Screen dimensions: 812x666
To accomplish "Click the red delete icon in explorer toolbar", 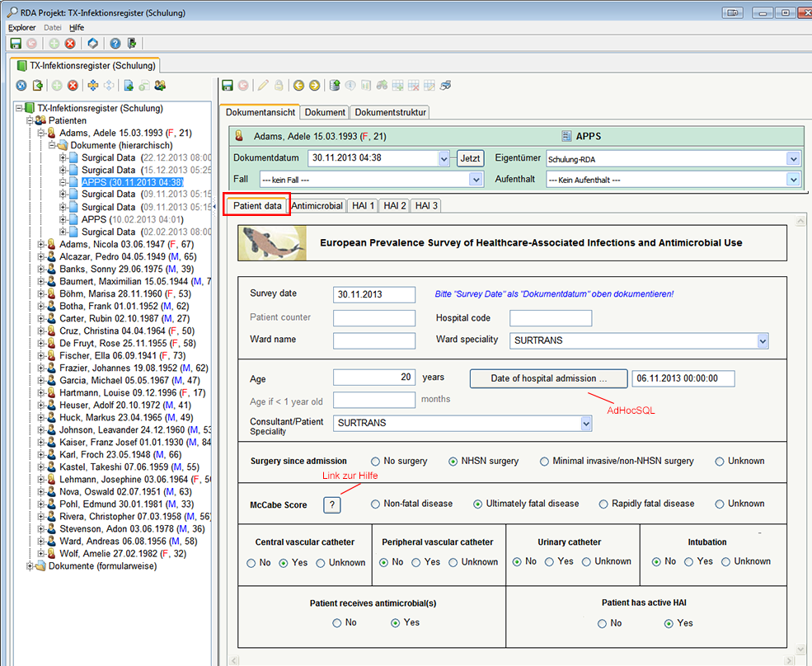I will pyautogui.click(x=73, y=85).
